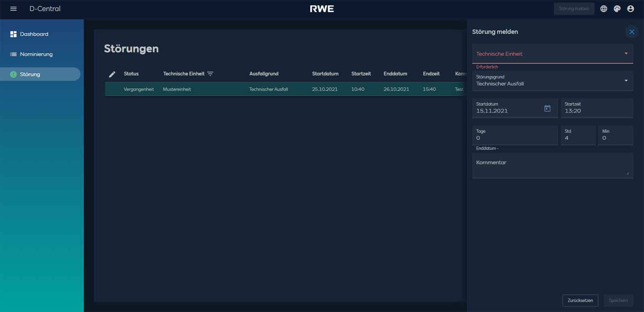Click the Nominierung list icon in the sidebar

point(13,54)
